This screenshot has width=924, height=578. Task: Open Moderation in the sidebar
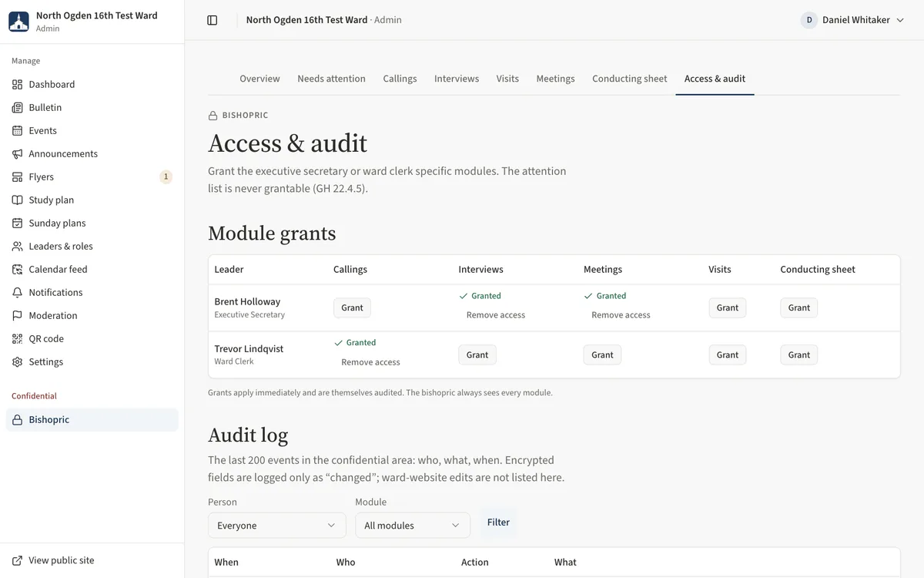(92, 316)
